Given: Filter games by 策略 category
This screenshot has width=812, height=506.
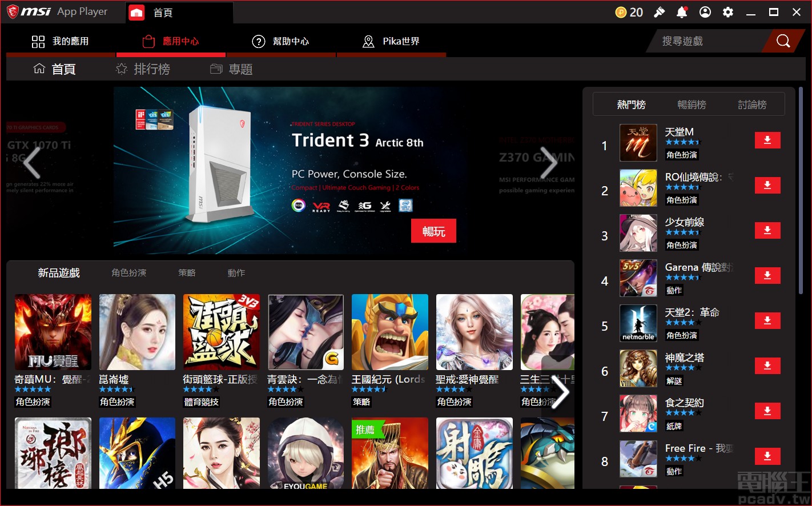Looking at the screenshot, I should (x=187, y=273).
